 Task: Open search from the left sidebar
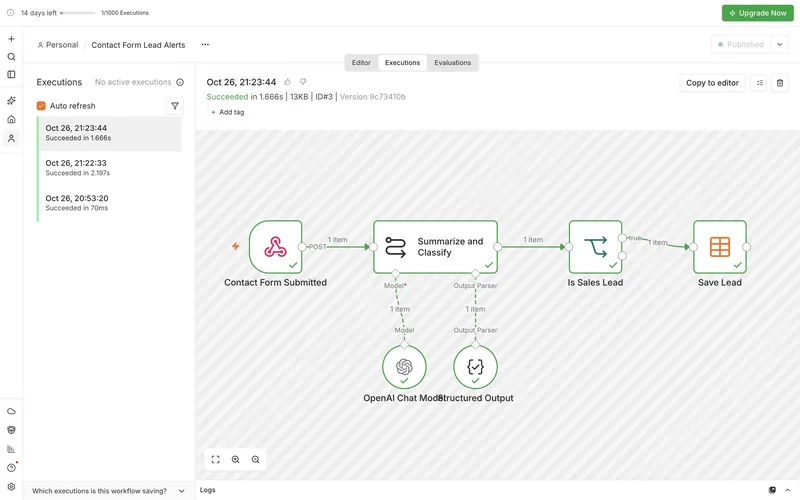point(11,57)
